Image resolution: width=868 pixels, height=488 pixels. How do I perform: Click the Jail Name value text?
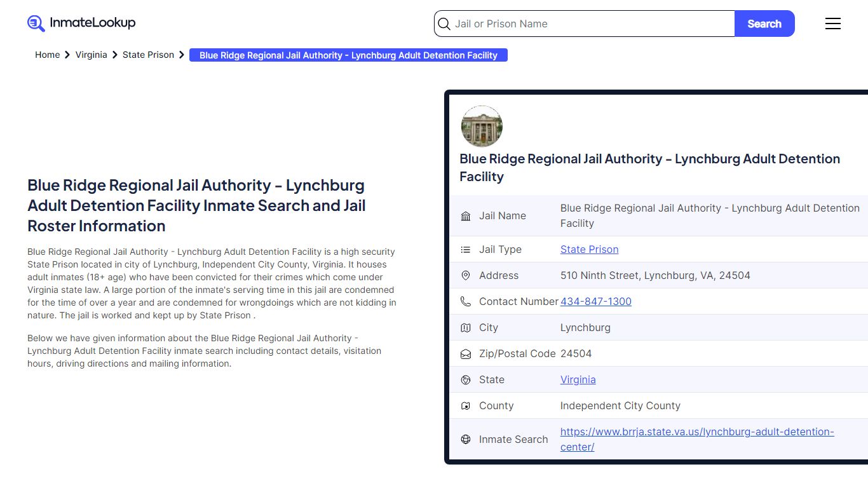tap(710, 216)
